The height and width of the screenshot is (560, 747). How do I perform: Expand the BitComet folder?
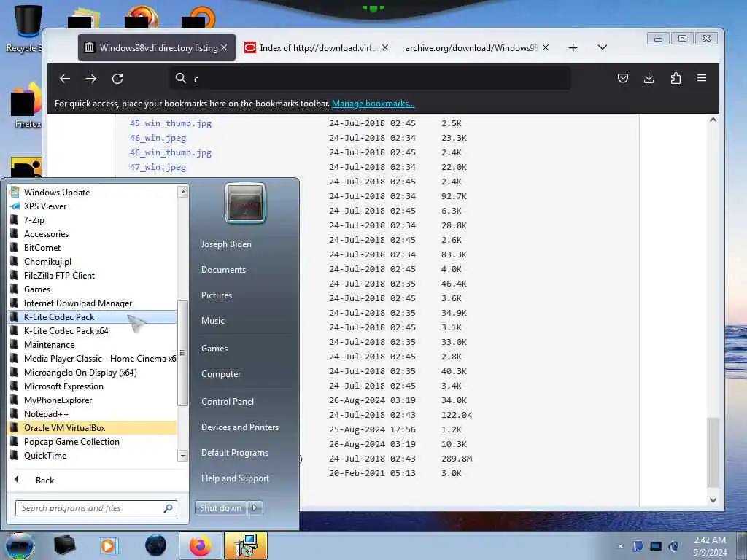pyautogui.click(x=93, y=248)
